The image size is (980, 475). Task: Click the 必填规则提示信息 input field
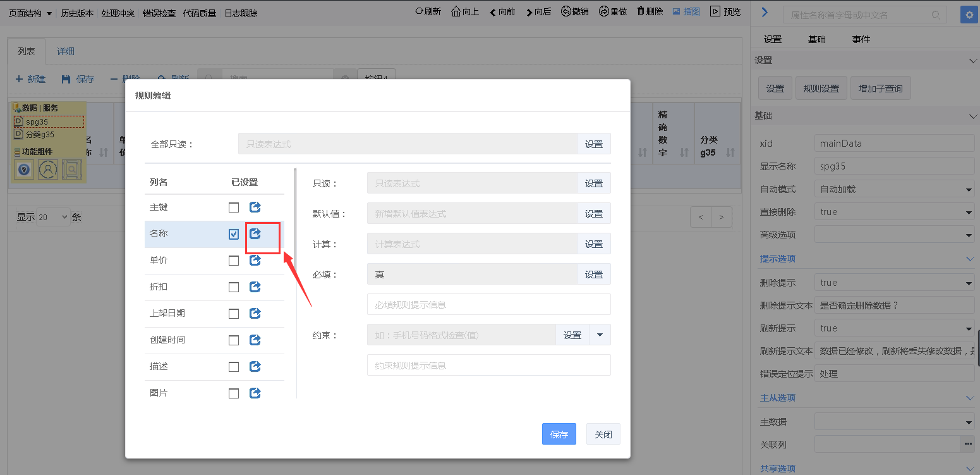(488, 304)
